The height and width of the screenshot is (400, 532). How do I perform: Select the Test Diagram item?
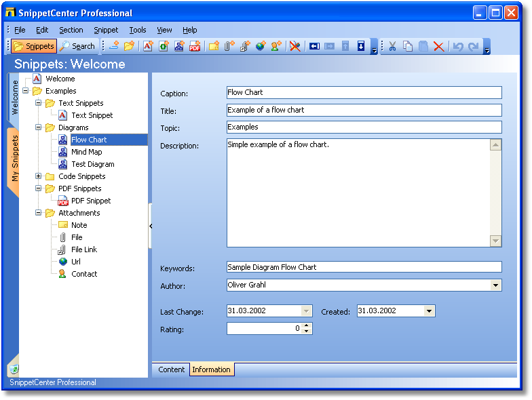(92, 164)
